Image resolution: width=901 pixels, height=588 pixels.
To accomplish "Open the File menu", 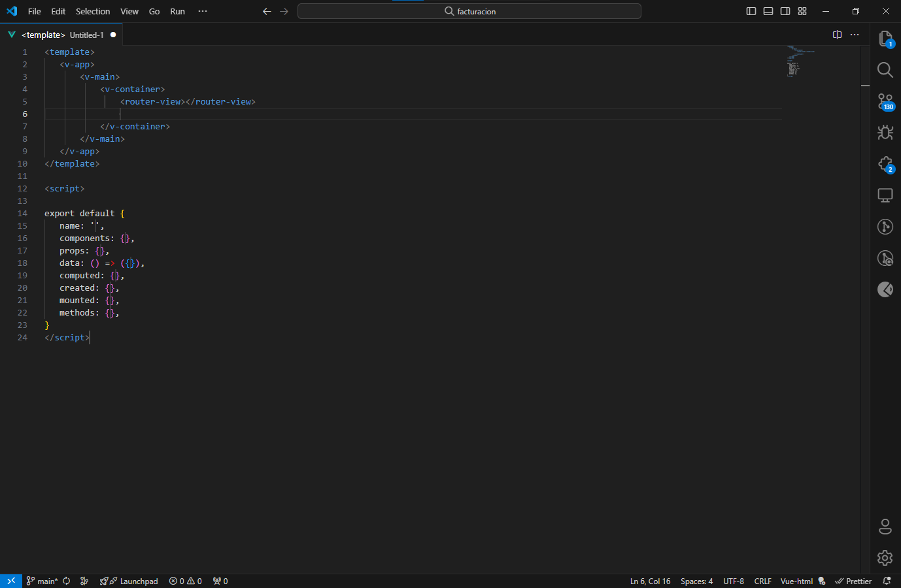I will click(35, 11).
